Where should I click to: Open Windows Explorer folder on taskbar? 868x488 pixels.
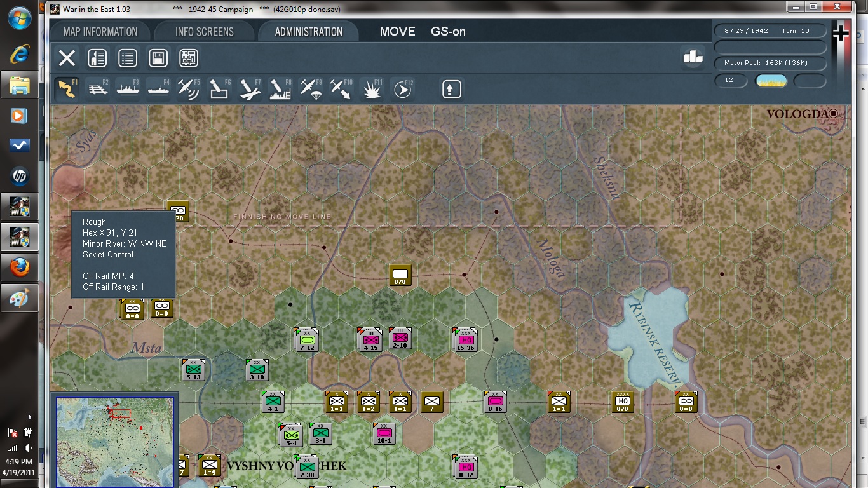coord(19,85)
